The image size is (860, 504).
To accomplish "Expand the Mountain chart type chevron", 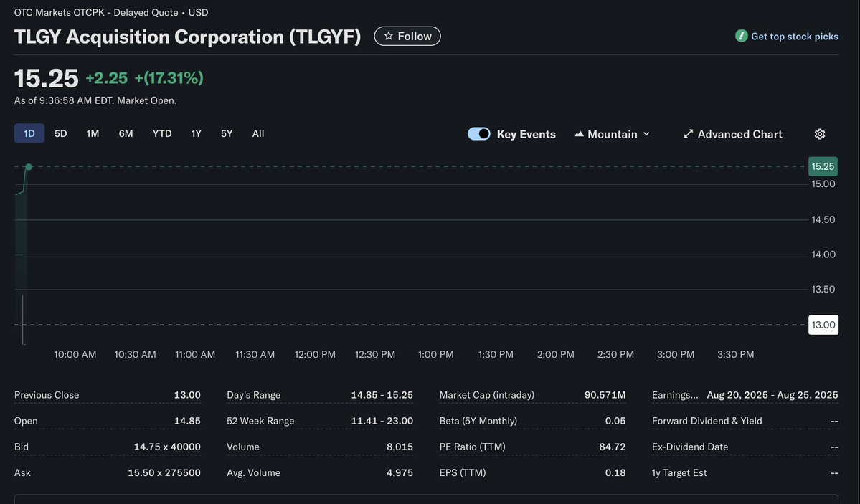I will (646, 134).
